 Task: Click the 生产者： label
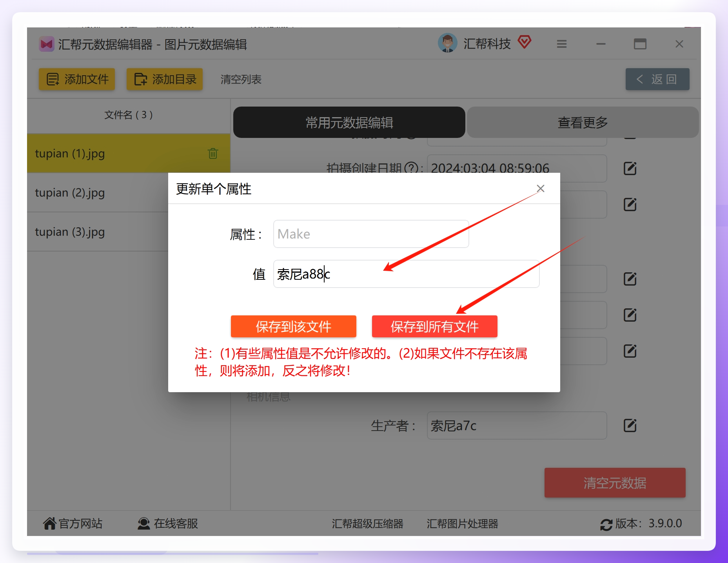[393, 426]
